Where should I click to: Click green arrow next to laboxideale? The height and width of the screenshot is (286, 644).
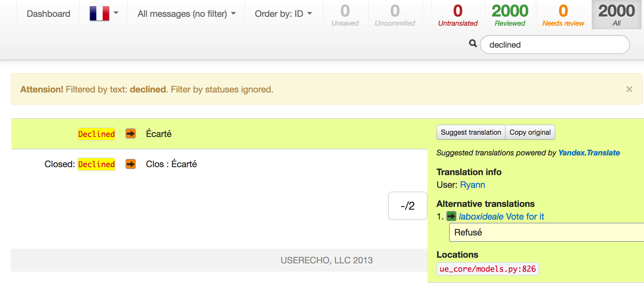coord(451,216)
